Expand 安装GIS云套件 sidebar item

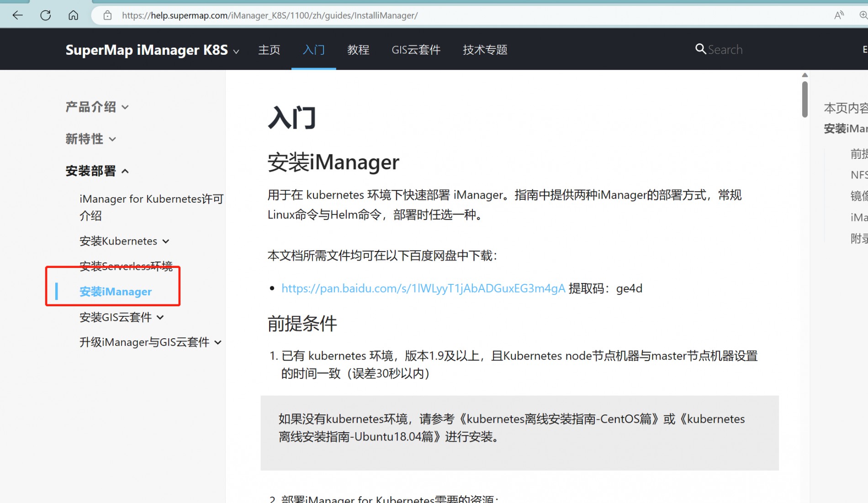tap(122, 317)
